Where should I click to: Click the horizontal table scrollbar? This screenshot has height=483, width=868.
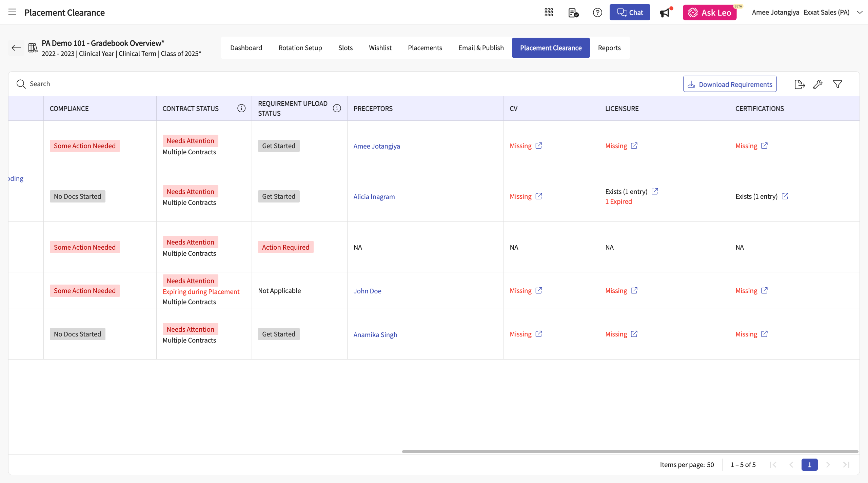click(x=630, y=451)
